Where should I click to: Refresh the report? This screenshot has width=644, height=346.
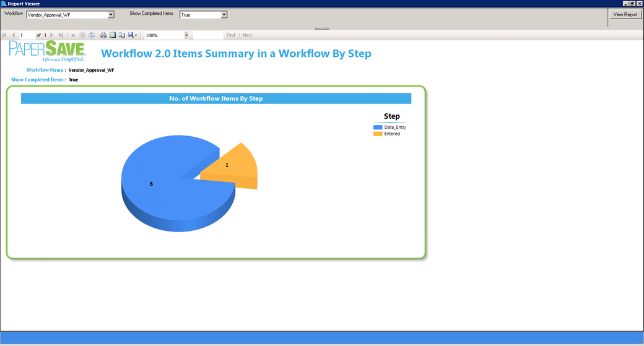(92, 35)
